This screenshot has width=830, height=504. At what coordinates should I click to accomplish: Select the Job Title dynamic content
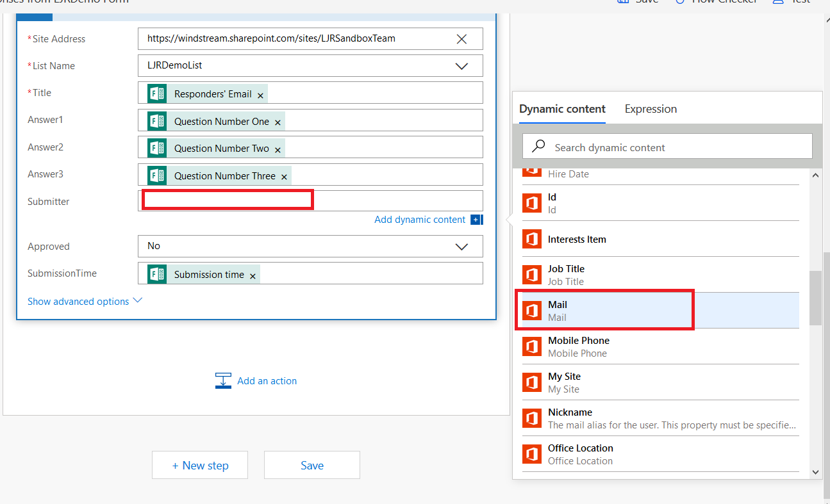[660, 275]
